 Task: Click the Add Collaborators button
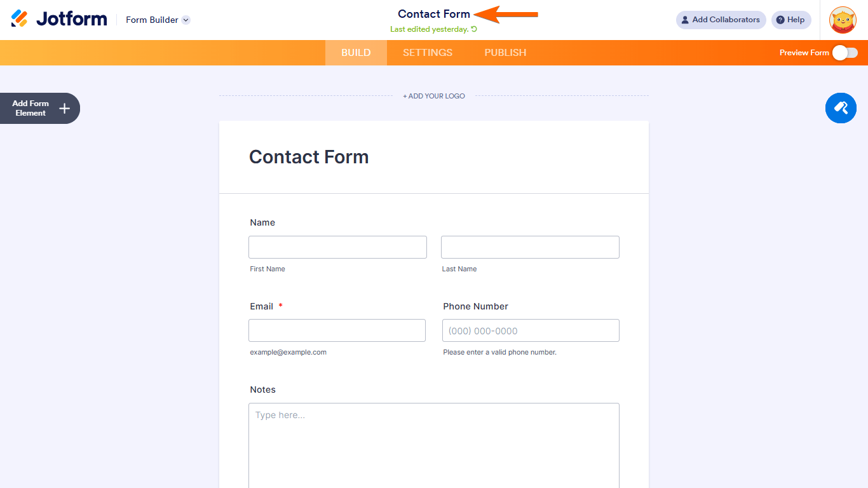coord(721,20)
